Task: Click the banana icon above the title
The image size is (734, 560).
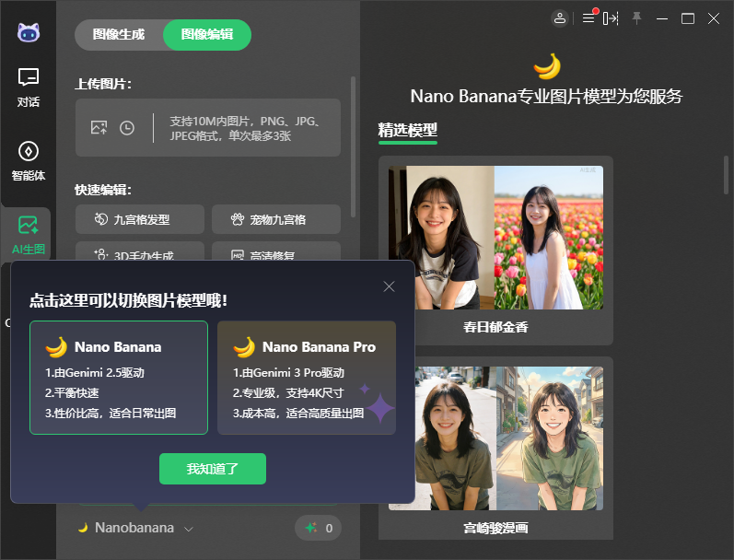Action: [x=547, y=66]
